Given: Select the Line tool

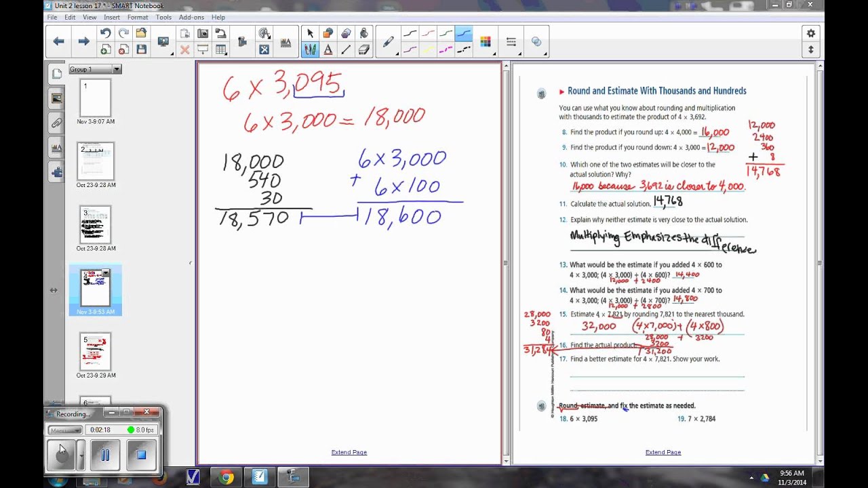Looking at the screenshot, I should click(346, 49).
